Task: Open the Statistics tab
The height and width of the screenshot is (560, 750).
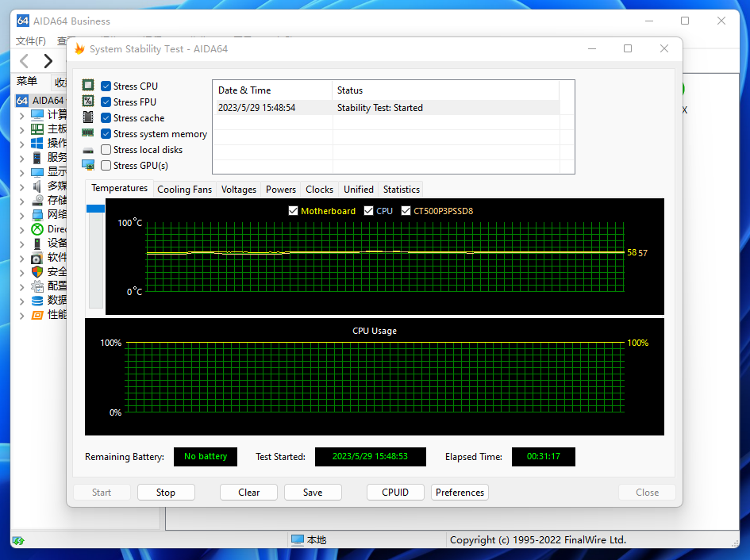Action: point(402,190)
